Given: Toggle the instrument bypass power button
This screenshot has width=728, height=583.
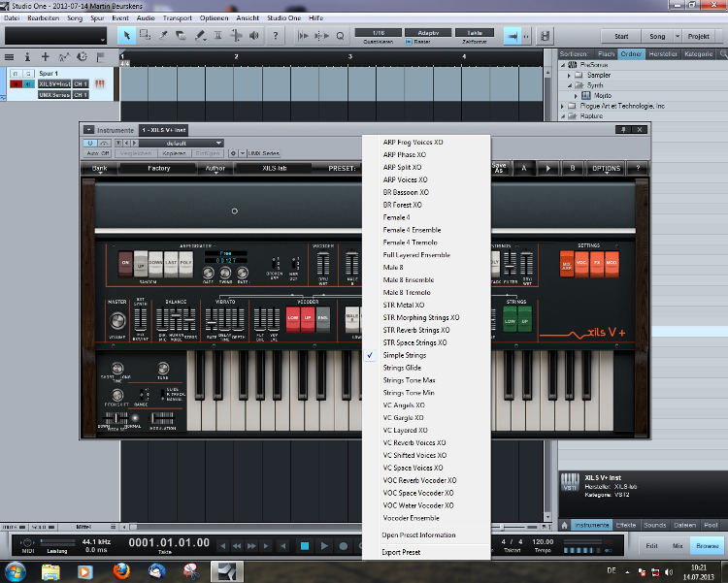Looking at the screenshot, I should (90, 143).
